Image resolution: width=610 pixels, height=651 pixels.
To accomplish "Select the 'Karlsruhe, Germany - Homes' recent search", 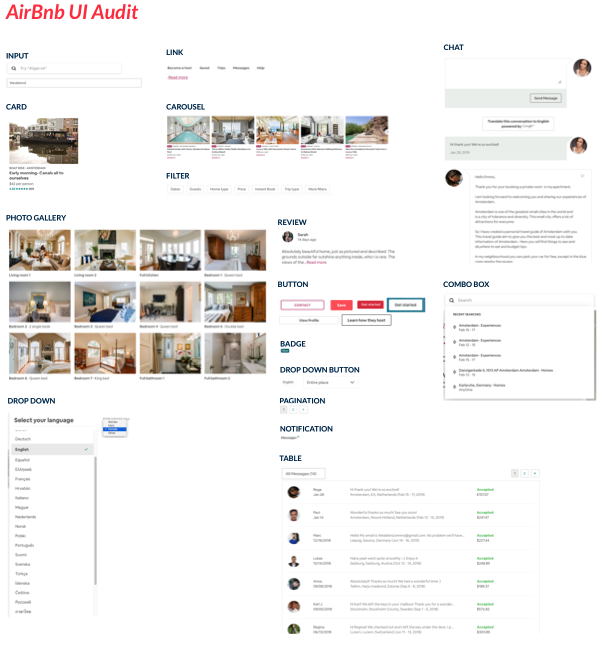I will (x=482, y=387).
